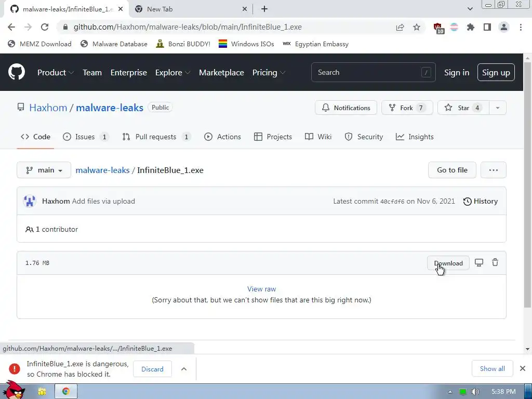The height and width of the screenshot is (399, 532).
Task: Click the GitHub search field
Action: coord(373,72)
